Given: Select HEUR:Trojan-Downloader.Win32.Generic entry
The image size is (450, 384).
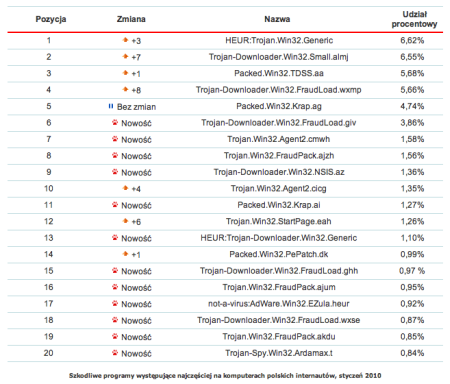Looking at the screenshot, I should 279,238.
